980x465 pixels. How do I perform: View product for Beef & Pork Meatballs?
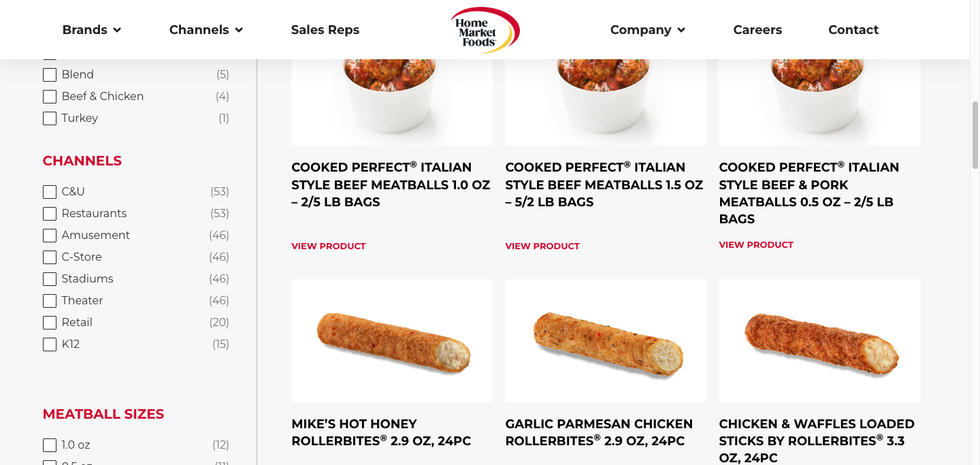tap(756, 245)
